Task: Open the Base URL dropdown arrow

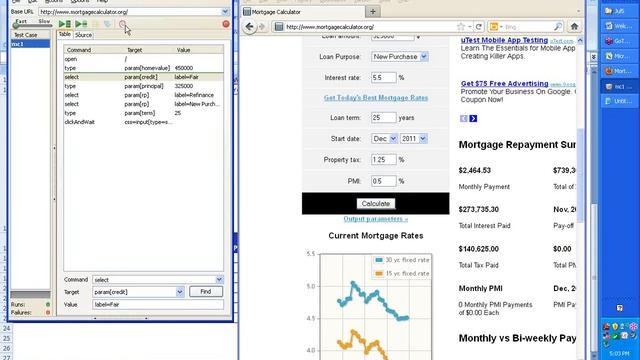Action: click(x=225, y=12)
